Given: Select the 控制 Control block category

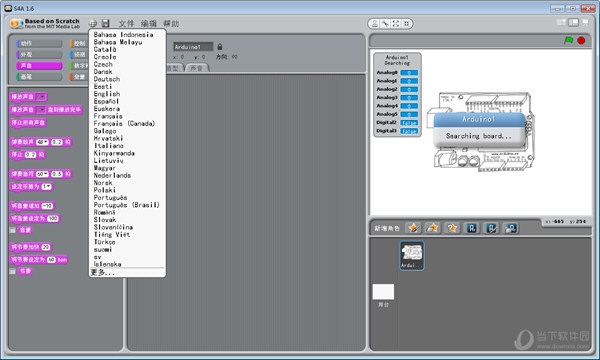Looking at the screenshot, I should coord(79,44).
